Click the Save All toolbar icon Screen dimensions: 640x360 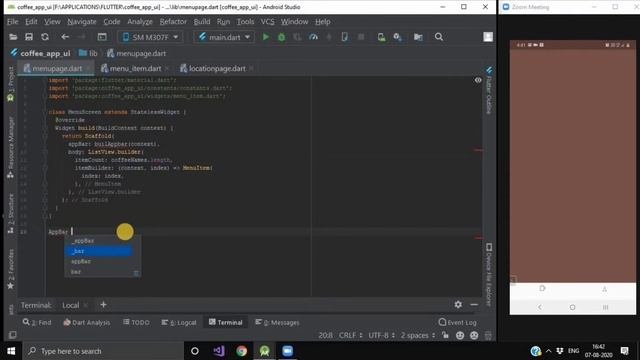[x=29, y=37]
